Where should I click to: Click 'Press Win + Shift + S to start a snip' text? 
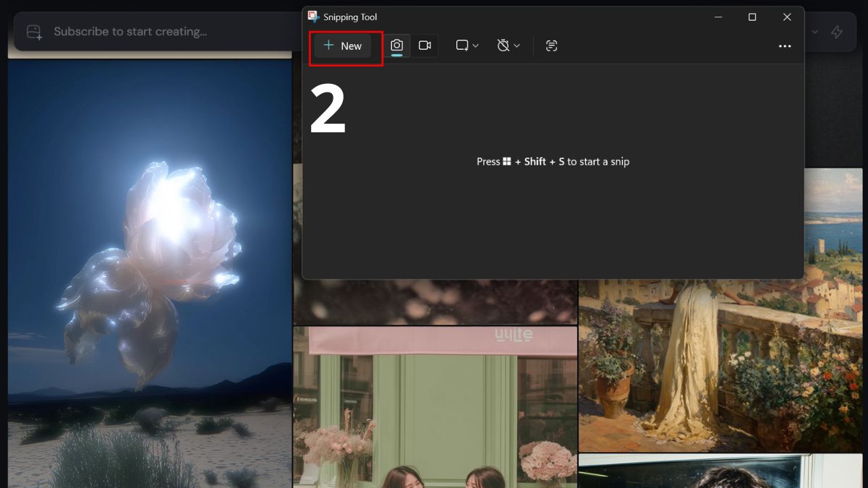coord(553,162)
